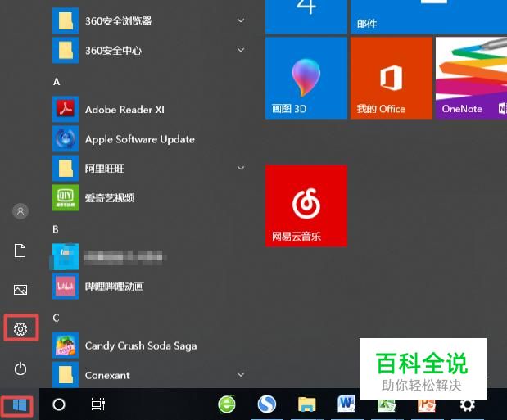This screenshot has width=507, height=420.
Task: Open the blurred app under section B
Action: (66, 257)
